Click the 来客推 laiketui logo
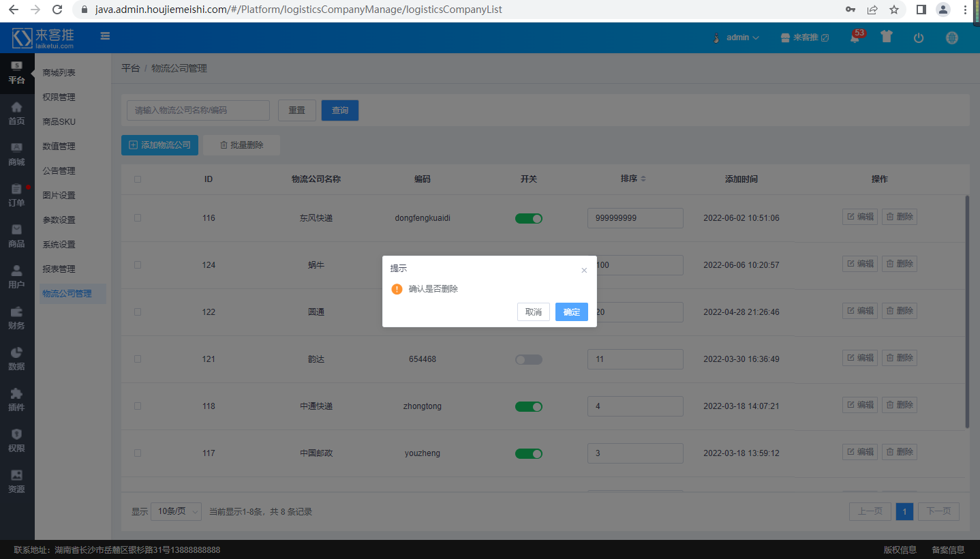980x559 pixels. (44, 38)
